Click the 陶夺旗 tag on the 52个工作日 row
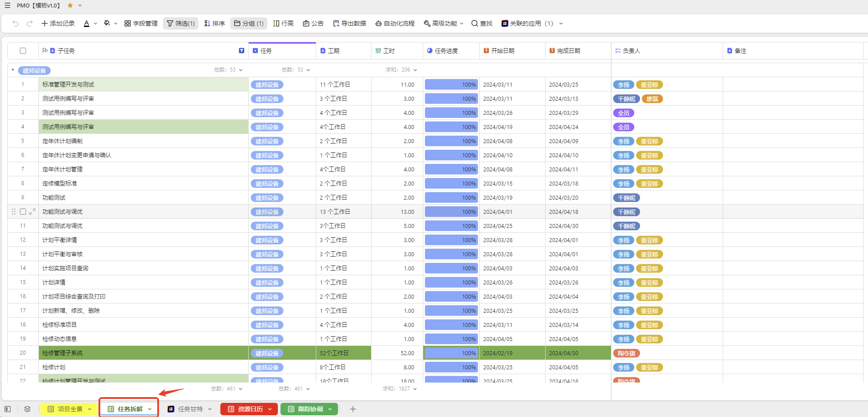The height and width of the screenshot is (417, 868). pos(626,353)
